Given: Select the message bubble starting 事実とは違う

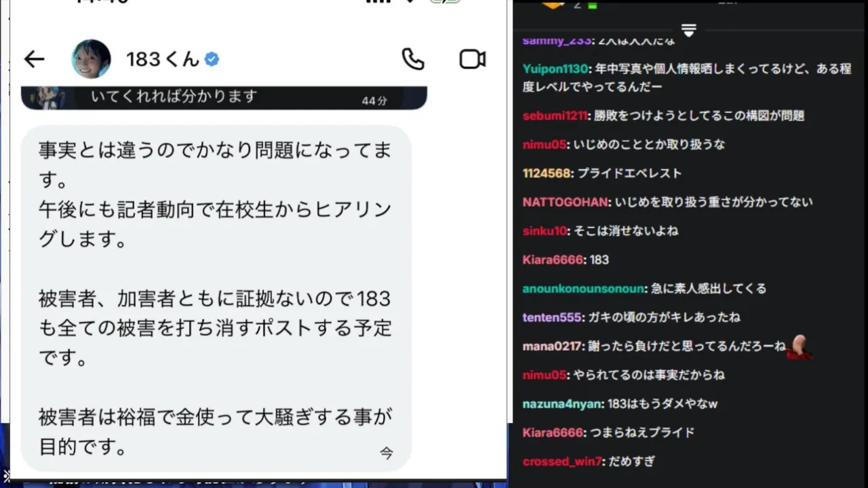Looking at the screenshot, I should pos(216,298).
